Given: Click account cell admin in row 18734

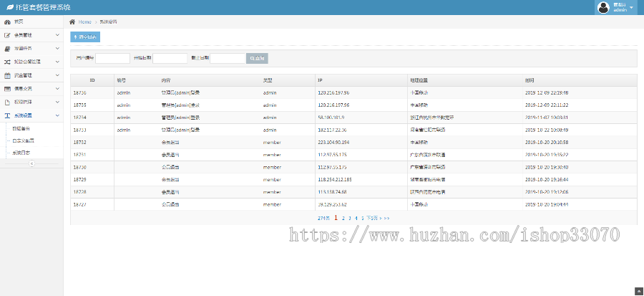Looking at the screenshot, I should pos(124,118).
